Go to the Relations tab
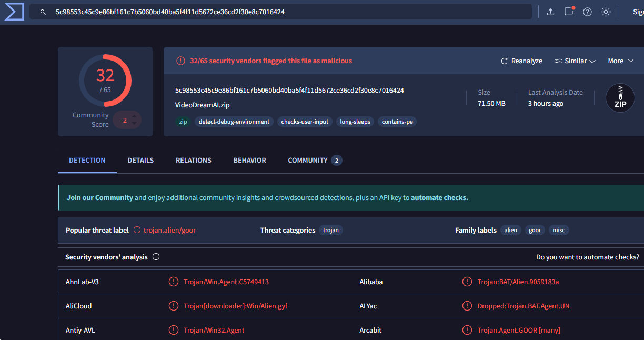This screenshot has width=644, height=340. 194,161
